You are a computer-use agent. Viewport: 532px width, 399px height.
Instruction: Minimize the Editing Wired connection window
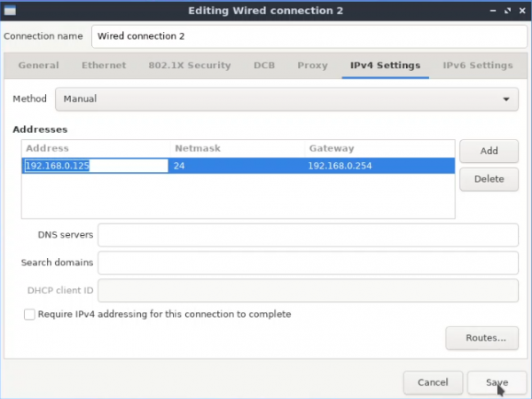[x=493, y=11]
